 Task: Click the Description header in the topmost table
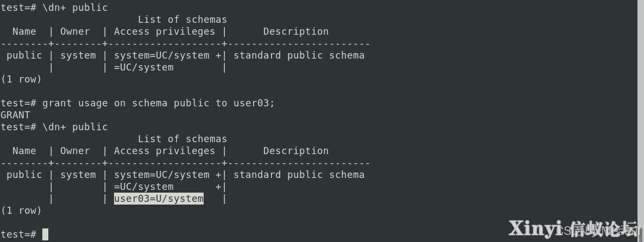click(296, 31)
